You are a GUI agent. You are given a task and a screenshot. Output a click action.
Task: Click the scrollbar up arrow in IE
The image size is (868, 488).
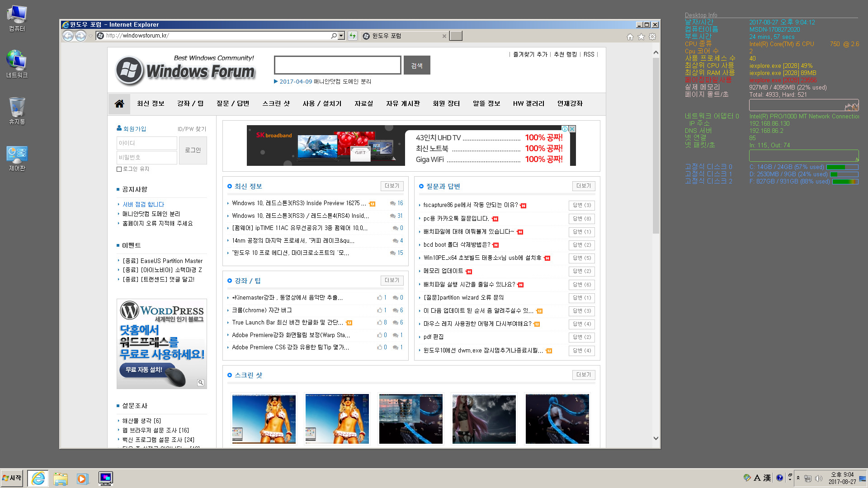(x=656, y=52)
